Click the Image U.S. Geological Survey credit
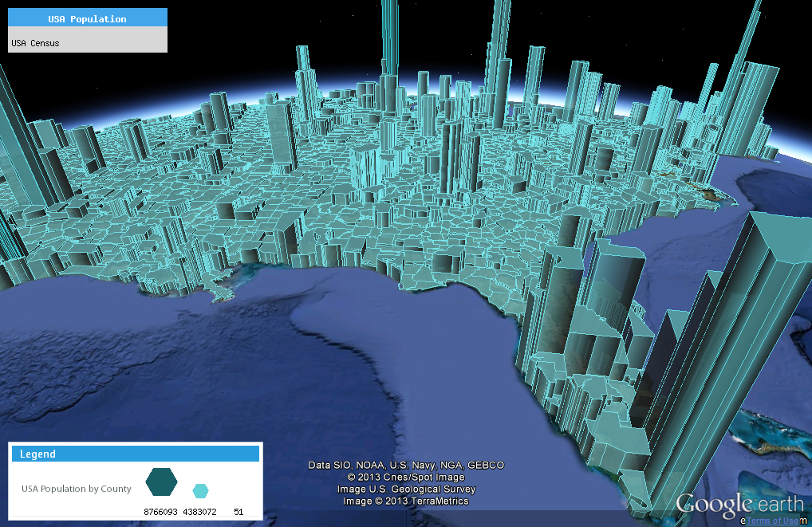Image resolution: width=812 pixels, height=527 pixels. point(406,489)
